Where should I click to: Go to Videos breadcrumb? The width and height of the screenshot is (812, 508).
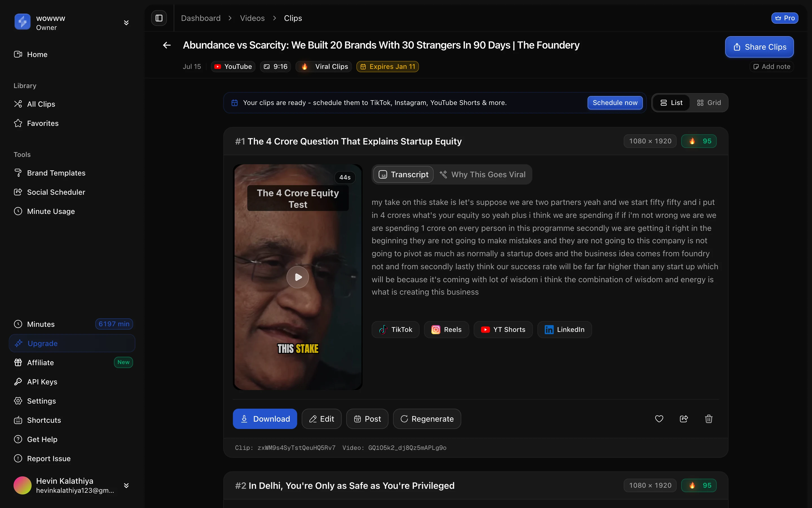click(252, 18)
